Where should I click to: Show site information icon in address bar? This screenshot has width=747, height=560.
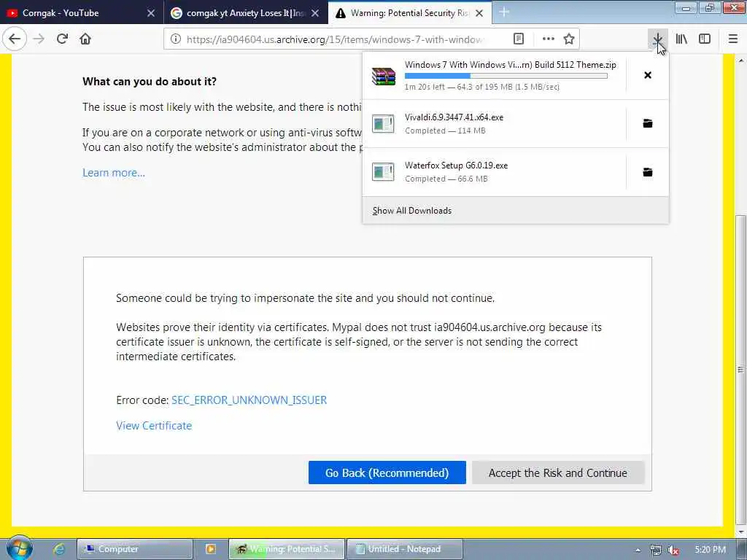coord(175,39)
